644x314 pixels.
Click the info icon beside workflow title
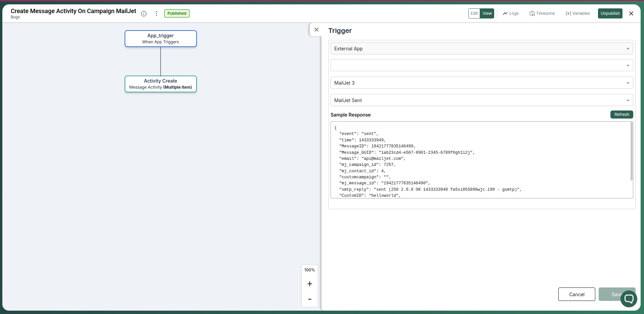pos(144,14)
